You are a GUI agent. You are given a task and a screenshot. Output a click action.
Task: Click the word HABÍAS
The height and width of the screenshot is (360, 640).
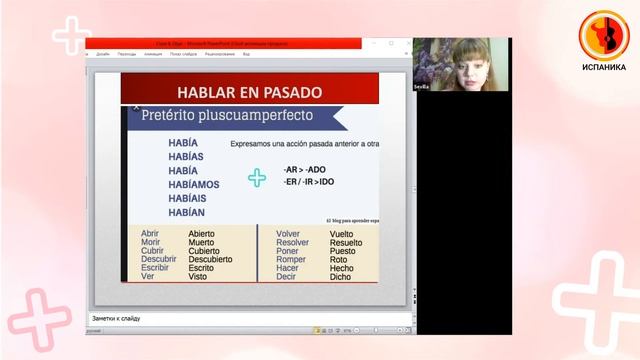click(186, 157)
